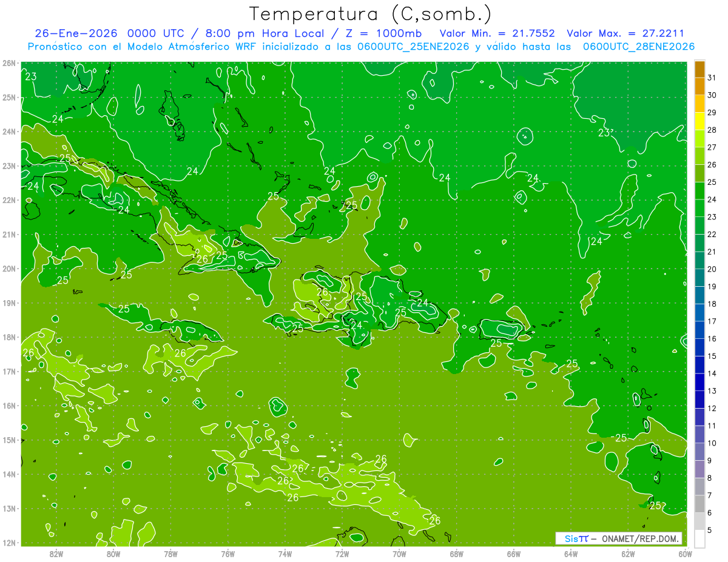The height and width of the screenshot is (562, 728).
Task: Click the legend scale value '17'
Action: (712, 321)
